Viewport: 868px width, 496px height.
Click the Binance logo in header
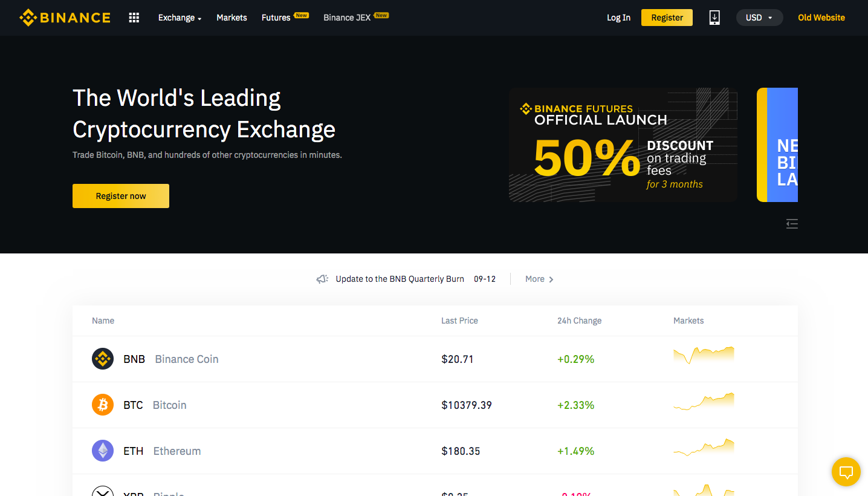pos(65,18)
